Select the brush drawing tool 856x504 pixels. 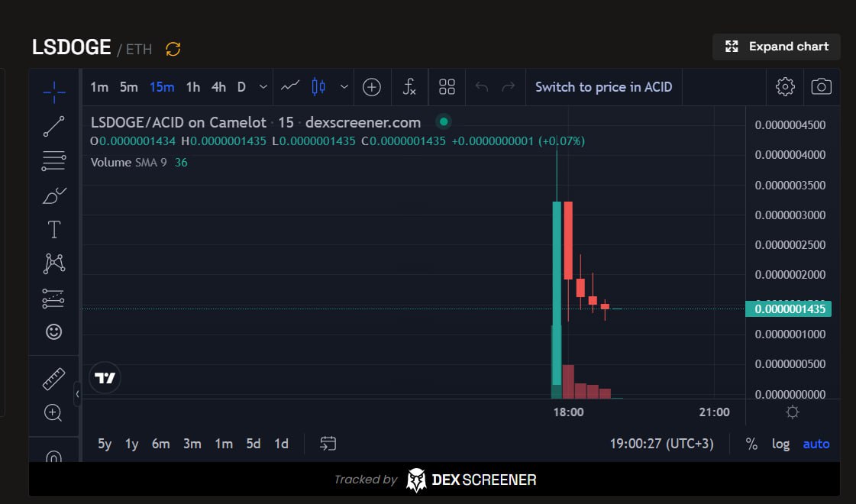tap(54, 195)
